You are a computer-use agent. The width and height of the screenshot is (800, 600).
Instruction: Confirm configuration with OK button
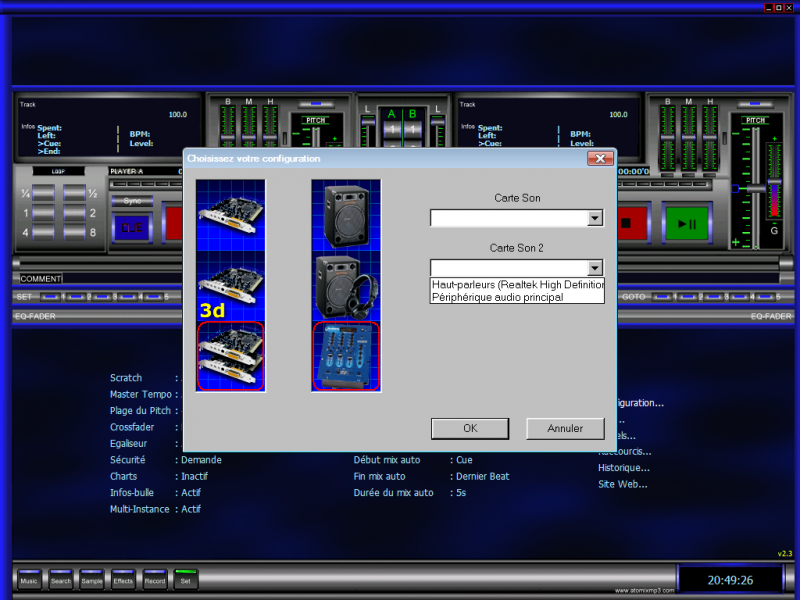click(470, 428)
